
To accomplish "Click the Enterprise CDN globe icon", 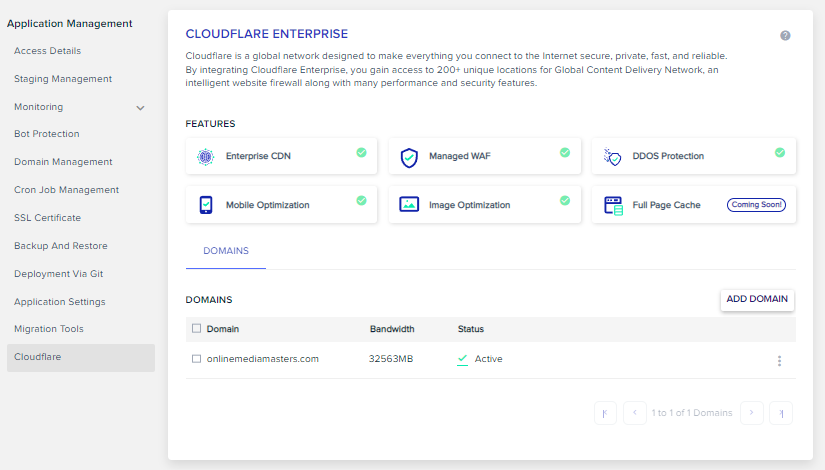I will coord(205,156).
